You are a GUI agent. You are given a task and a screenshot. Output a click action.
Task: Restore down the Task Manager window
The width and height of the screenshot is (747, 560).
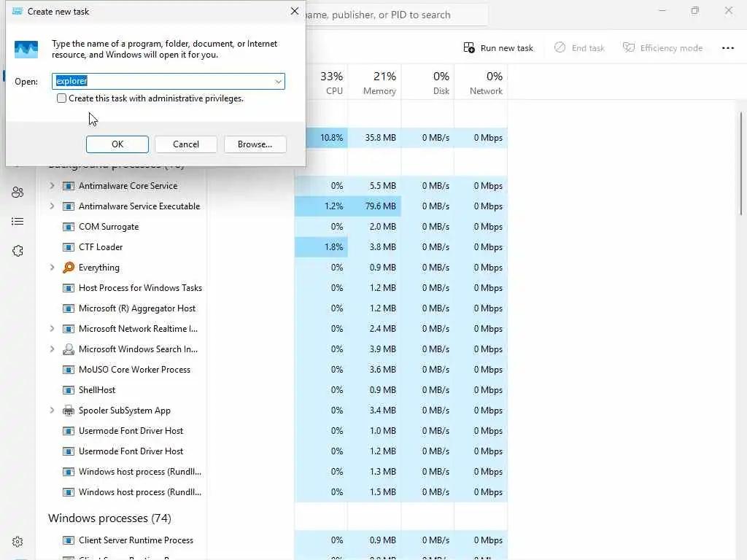tap(695, 10)
